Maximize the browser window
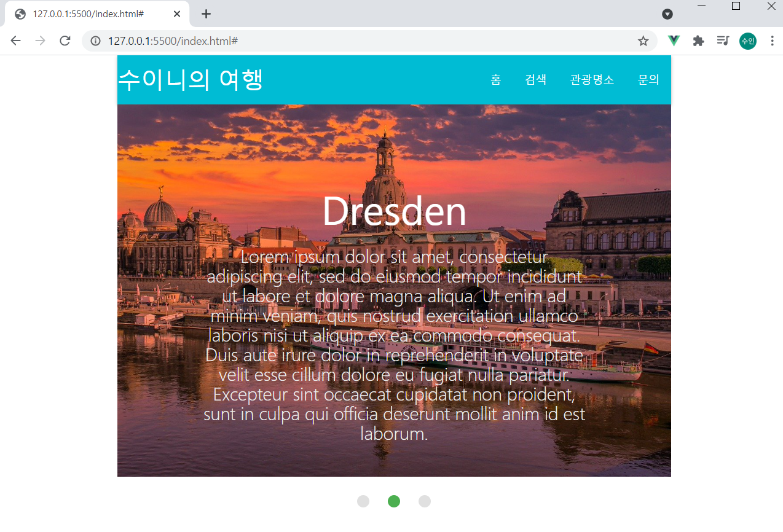The height and width of the screenshot is (532, 783). pyautogui.click(x=736, y=6)
